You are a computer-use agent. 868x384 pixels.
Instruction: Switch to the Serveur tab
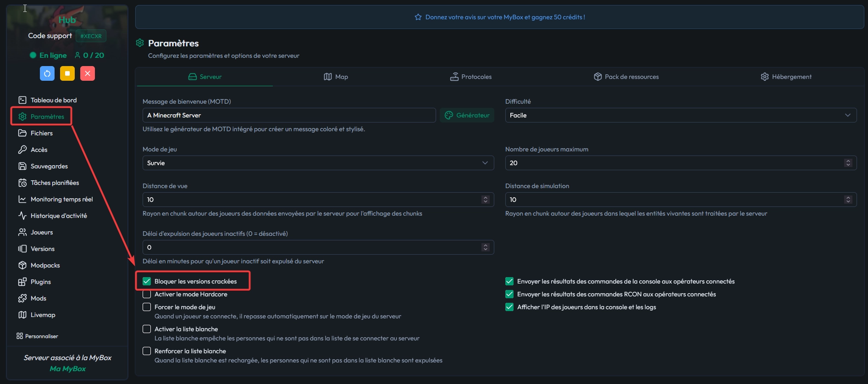click(x=205, y=77)
